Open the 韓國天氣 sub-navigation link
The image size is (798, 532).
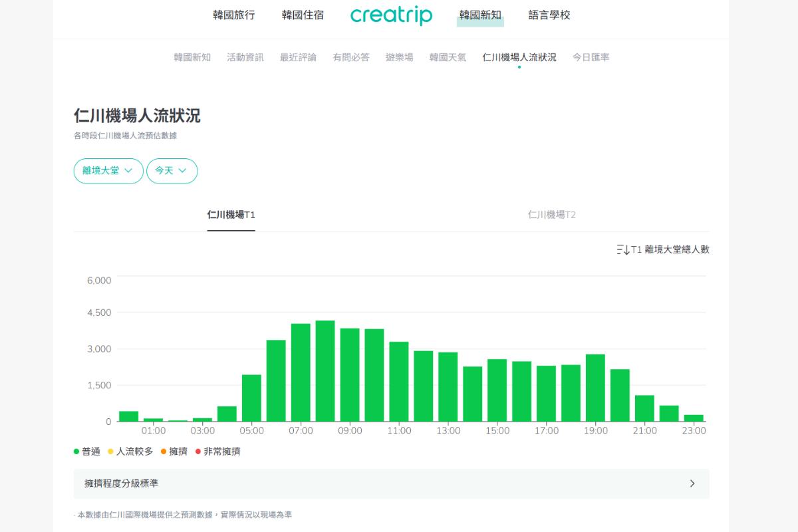pos(448,57)
